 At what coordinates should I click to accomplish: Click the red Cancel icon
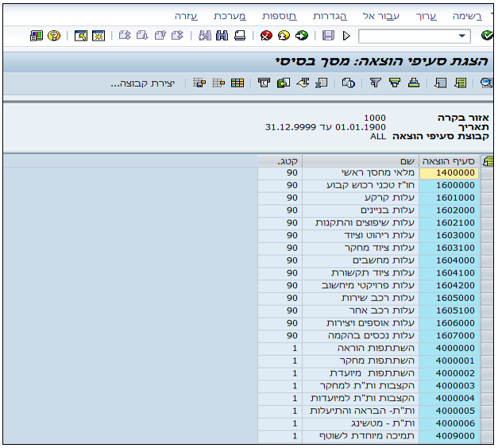(266, 35)
